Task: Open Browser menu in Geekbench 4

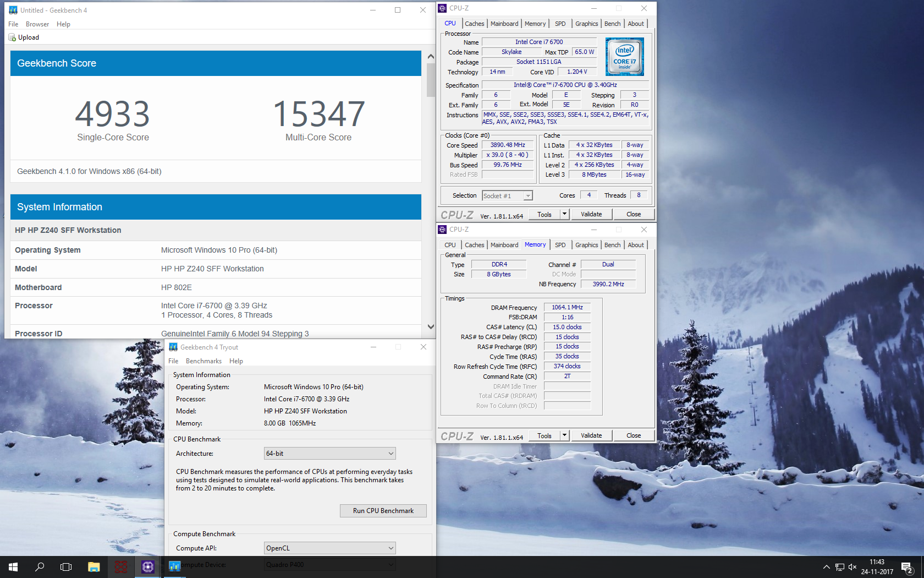Action: 37,24
